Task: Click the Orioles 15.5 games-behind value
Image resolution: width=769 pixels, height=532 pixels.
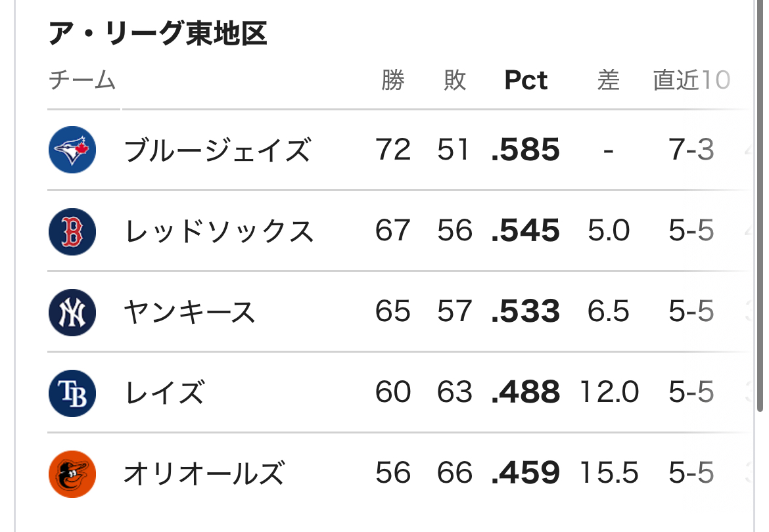Action: pyautogui.click(x=609, y=474)
